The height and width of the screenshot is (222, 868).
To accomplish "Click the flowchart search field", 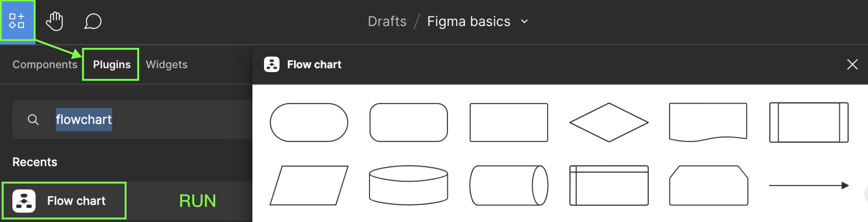I will [x=132, y=119].
